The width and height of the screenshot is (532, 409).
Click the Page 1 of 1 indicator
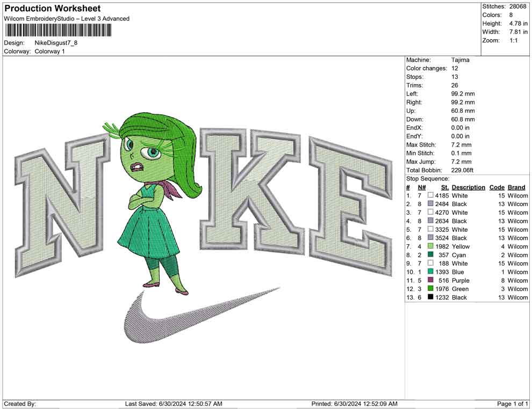512,404
